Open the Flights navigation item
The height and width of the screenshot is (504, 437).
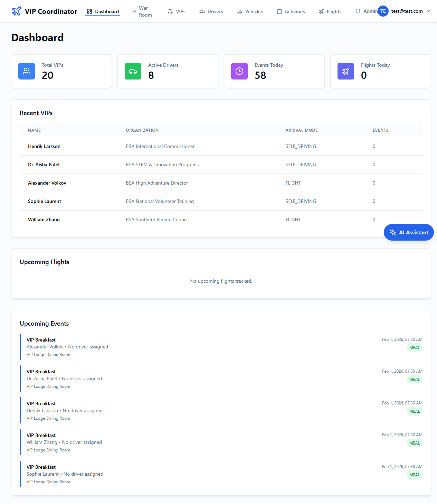330,11
